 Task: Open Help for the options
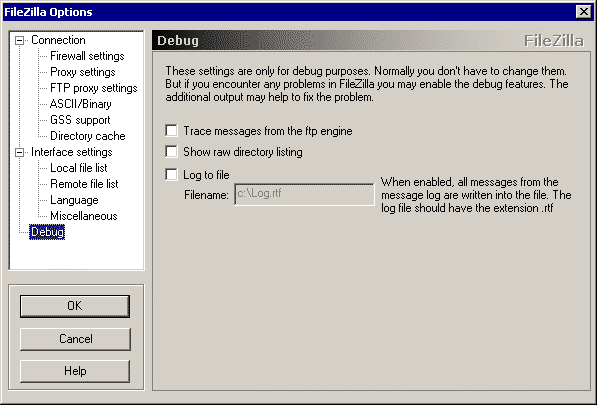[x=75, y=371]
